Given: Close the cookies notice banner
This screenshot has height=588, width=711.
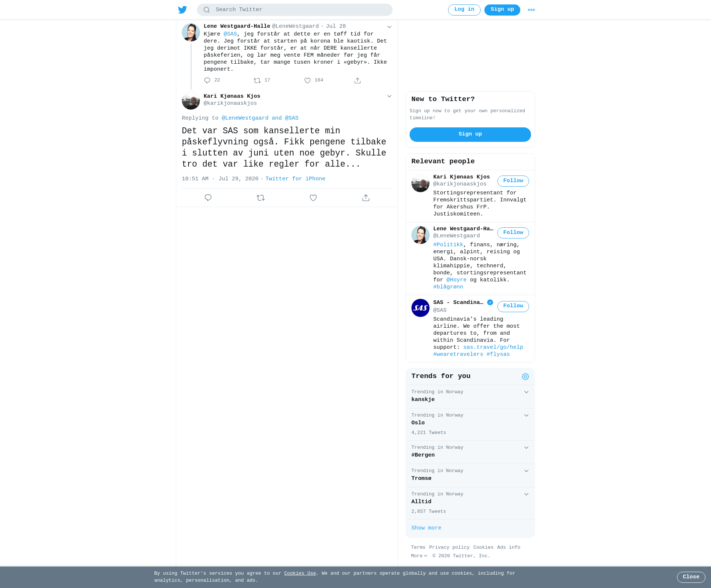Looking at the screenshot, I should coord(691,577).
